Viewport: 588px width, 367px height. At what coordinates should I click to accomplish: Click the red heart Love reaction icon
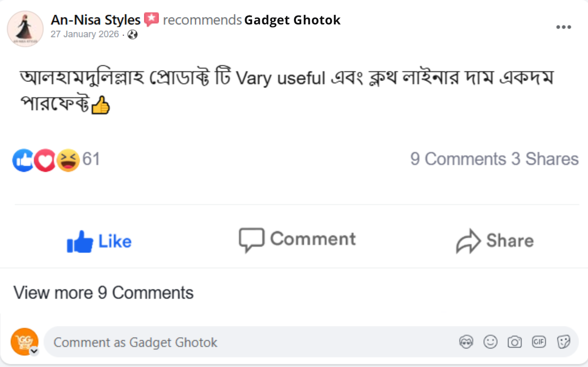click(45, 160)
